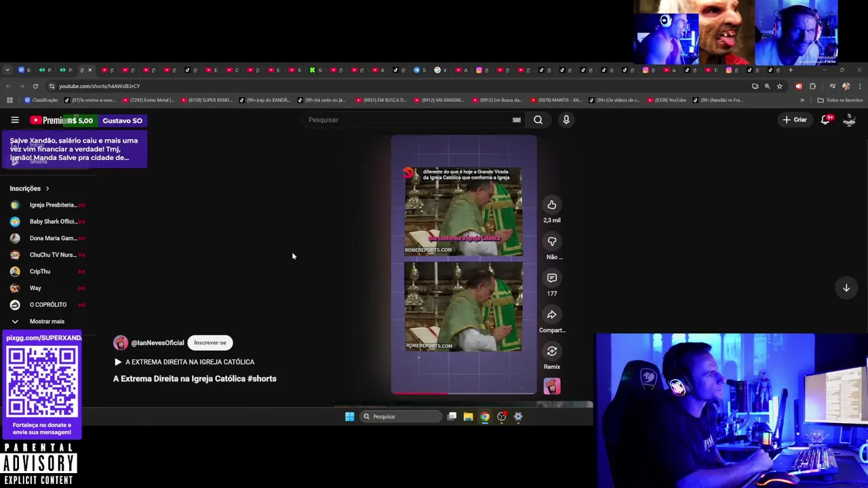Open ChuChu TV Nurs... subscription channel
Image resolution: width=868 pixels, height=488 pixels.
pos(47,255)
